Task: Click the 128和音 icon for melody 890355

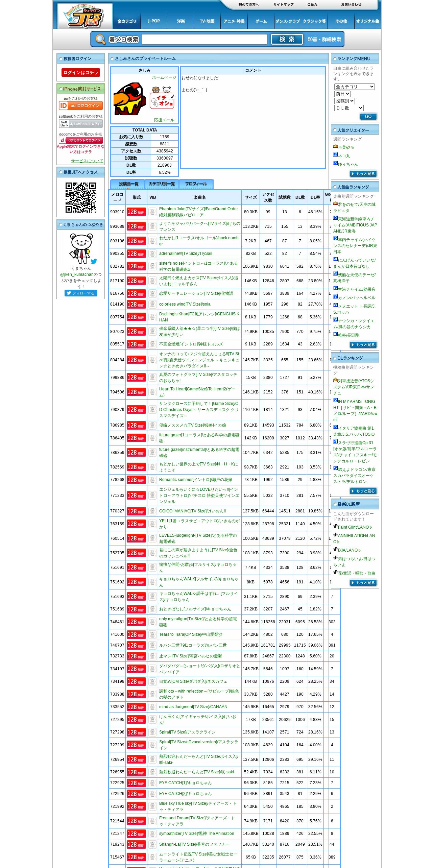Action: pyautogui.click(x=136, y=254)
